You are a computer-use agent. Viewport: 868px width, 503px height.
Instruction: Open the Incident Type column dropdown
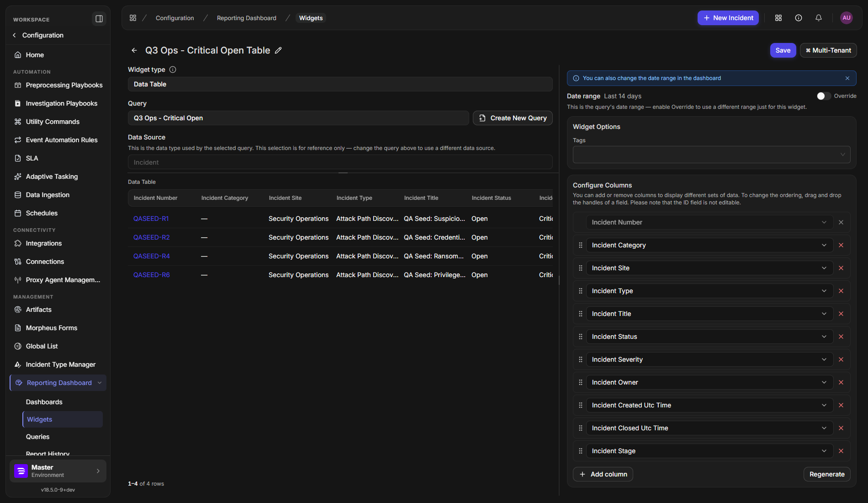pyautogui.click(x=709, y=291)
